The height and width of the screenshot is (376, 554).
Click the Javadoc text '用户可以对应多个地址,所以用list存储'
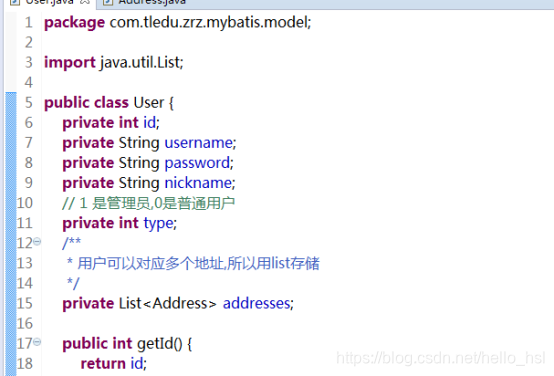(198, 264)
